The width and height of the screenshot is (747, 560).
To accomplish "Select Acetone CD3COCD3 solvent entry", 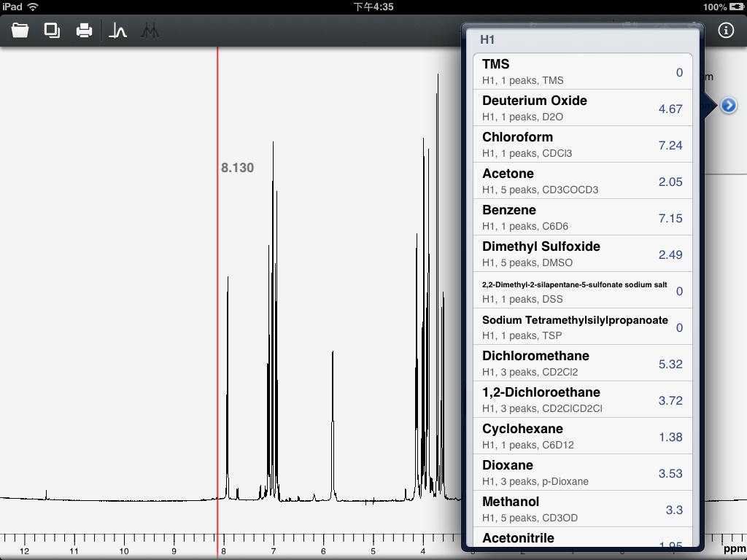I will (x=582, y=181).
